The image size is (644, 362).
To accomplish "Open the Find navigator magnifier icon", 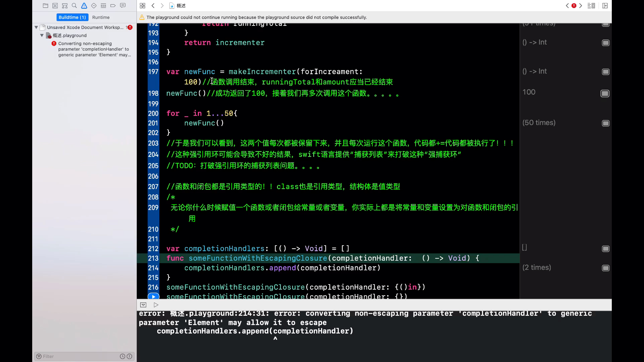I will [74, 6].
